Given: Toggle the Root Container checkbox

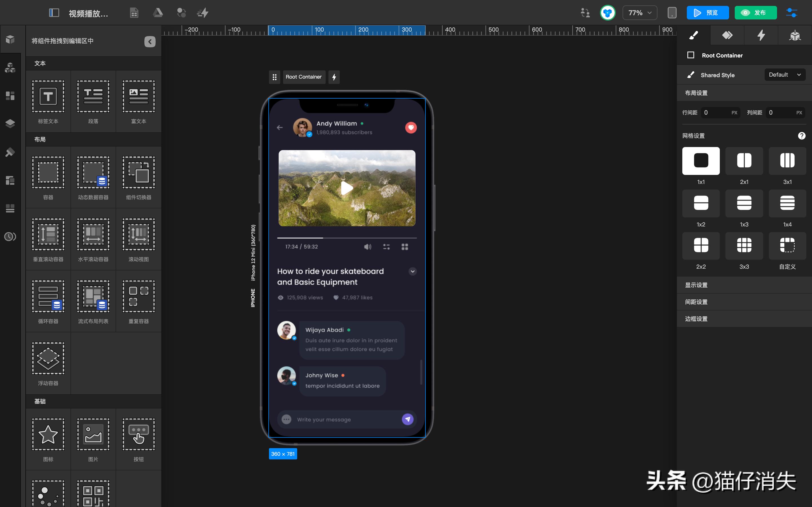Looking at the screenshot, I should point(690,55).
